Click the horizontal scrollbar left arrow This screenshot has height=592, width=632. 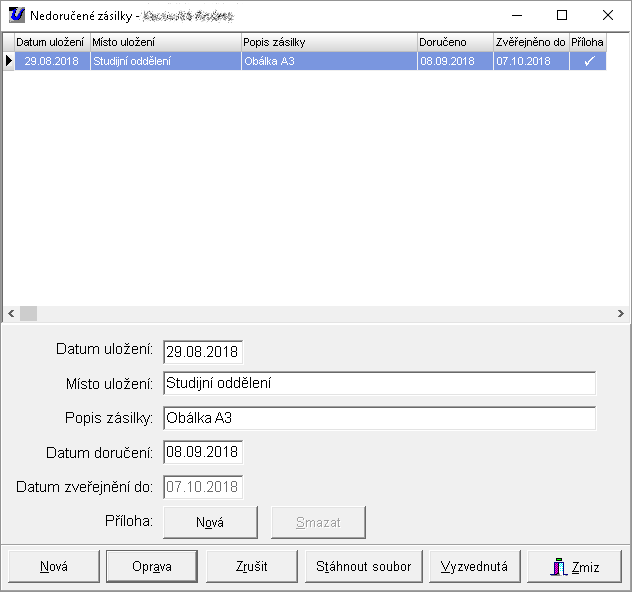coord(11,313)
